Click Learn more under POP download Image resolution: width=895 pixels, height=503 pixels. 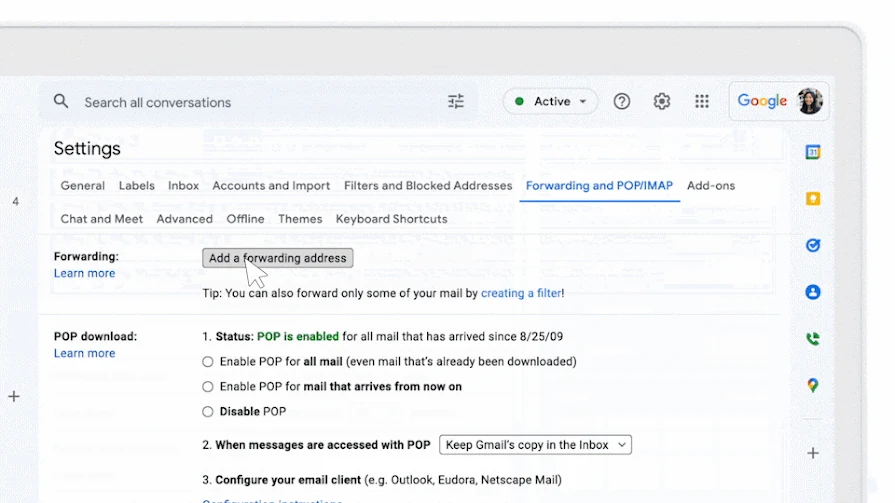pyautogui.click(x=84, y=353)
